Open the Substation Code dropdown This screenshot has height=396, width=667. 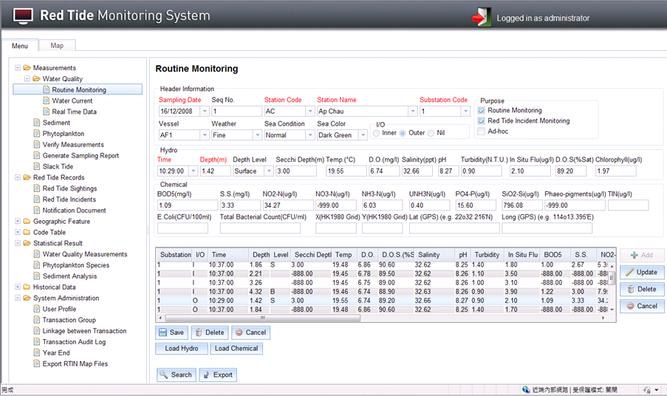click(466, 111)
